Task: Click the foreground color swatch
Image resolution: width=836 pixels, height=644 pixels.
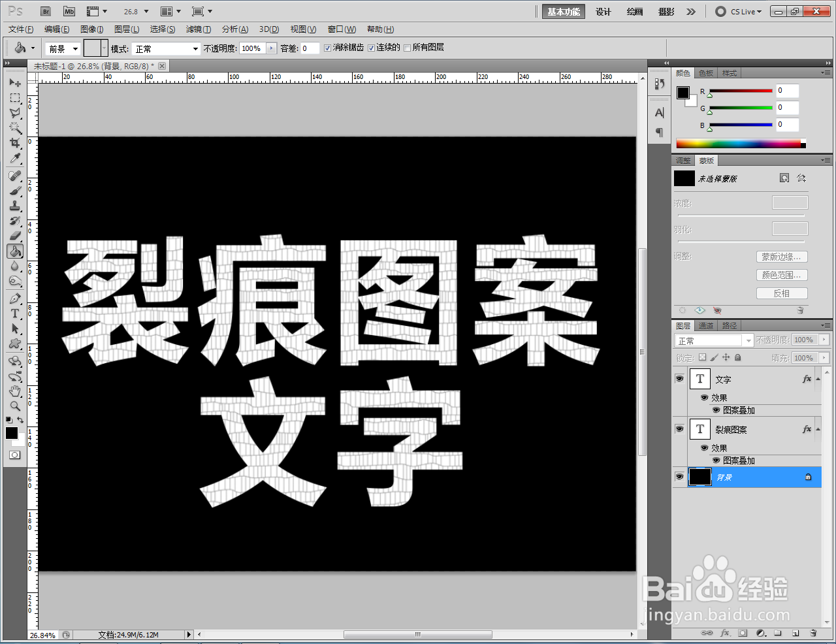Action: (x=11, y=433)
